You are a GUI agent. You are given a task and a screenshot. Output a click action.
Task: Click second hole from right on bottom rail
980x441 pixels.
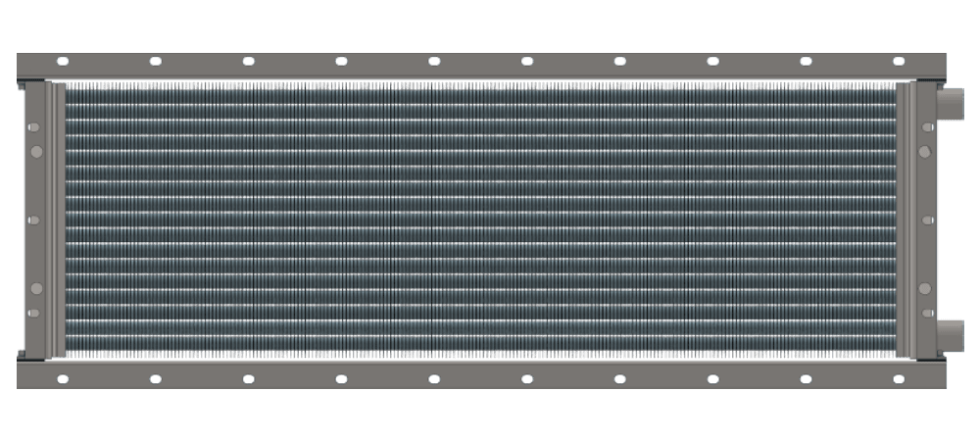(806, 379)
